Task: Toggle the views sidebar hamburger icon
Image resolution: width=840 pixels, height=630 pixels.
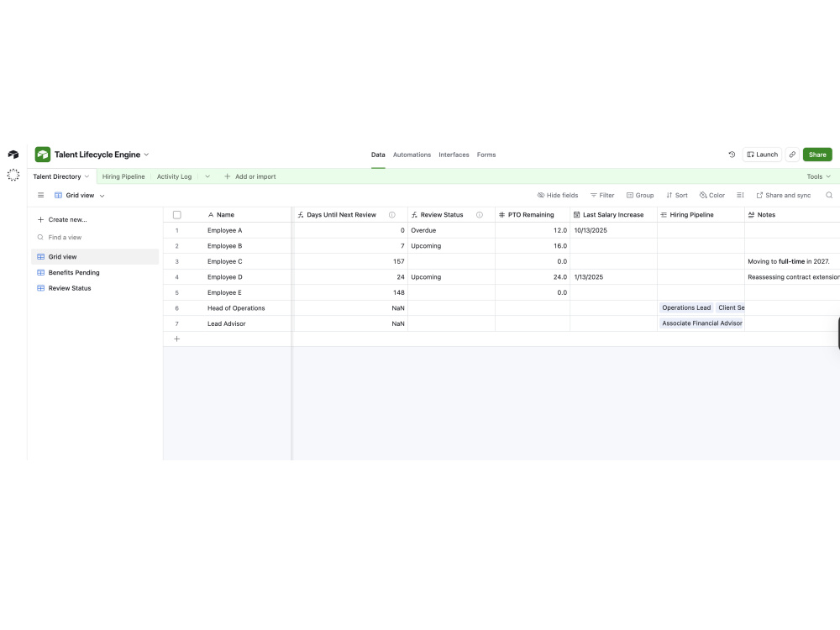Action: [40, 195]
